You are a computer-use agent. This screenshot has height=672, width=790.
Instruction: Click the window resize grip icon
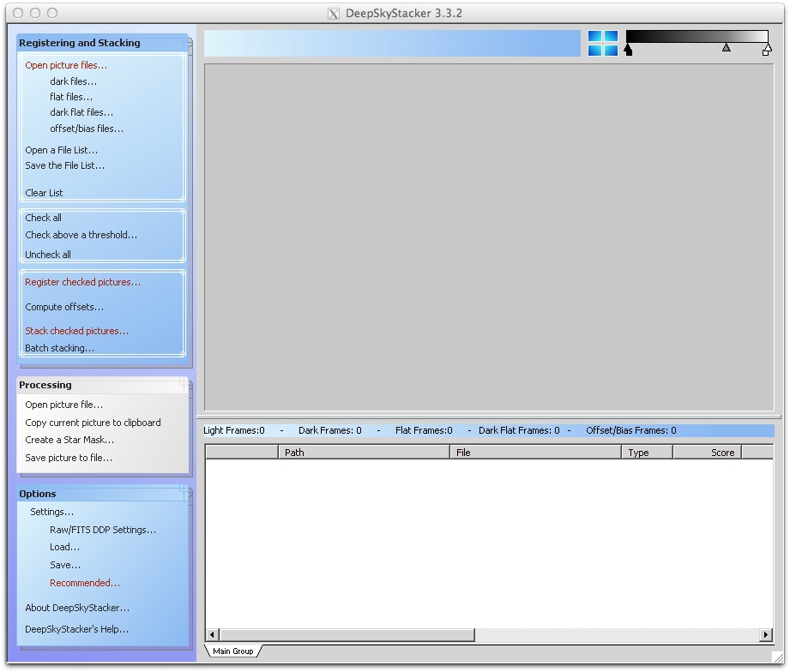click(778, 657)
